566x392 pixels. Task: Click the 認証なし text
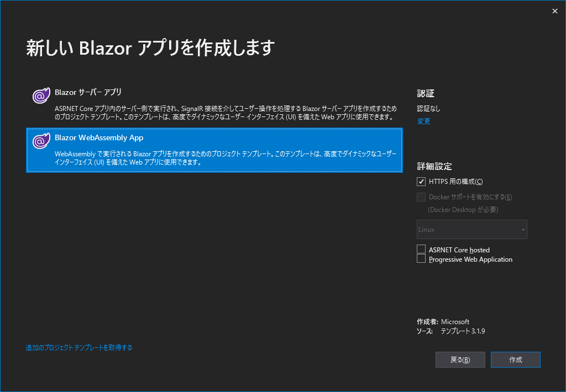pos(428,109)
